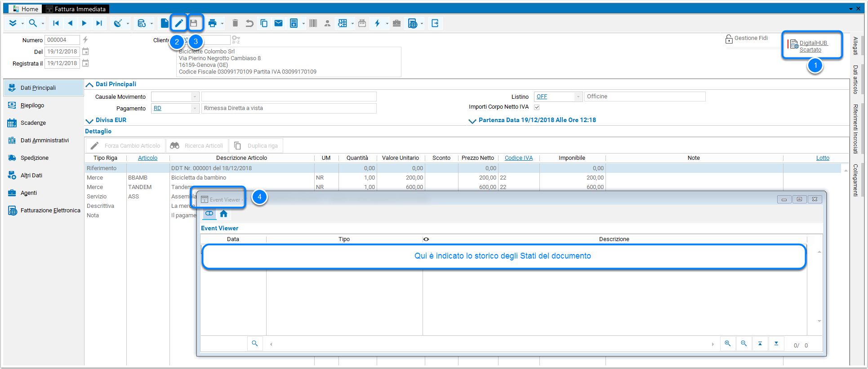Select the Fattura Immediata tab

pos(76,9)
